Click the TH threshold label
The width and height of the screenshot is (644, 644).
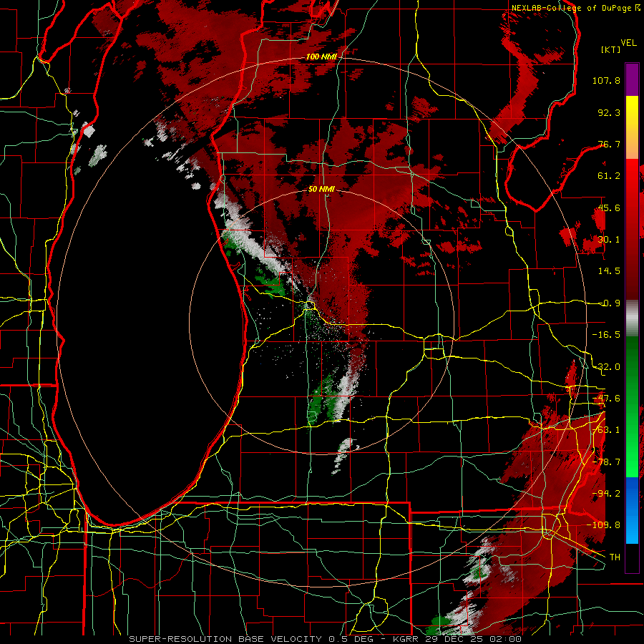[x=615, y=557]
